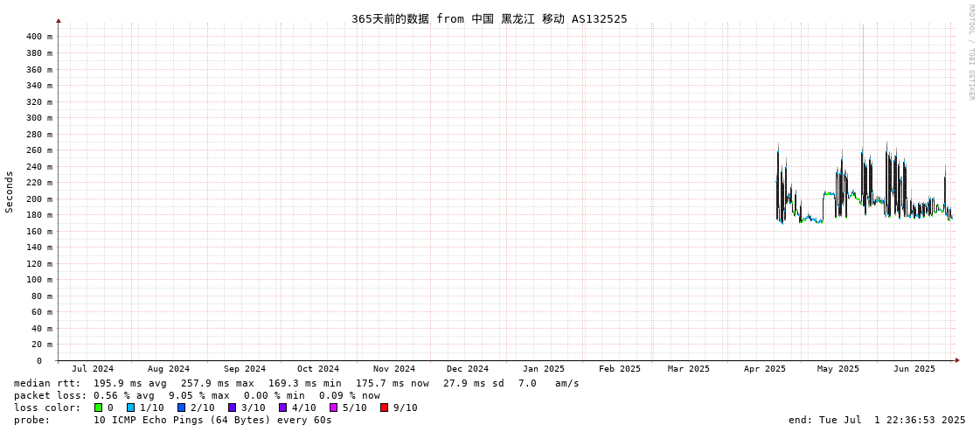This screenshot has width=980, height=432.
Task: Click the '300 m' y-axis label
Action: pyautogui.click(x=39, y=118)
